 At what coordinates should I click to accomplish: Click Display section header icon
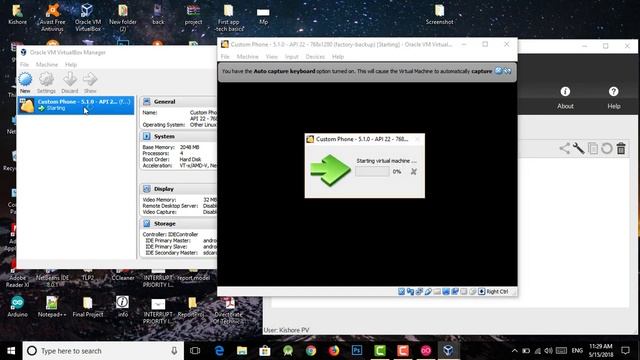click(x=147, y=189)
